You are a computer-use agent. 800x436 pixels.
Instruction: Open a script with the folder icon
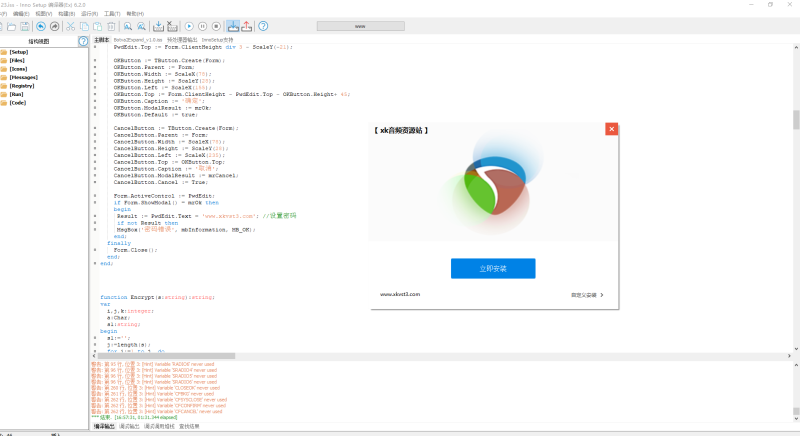pyautogui.click(x=12, y=27)
